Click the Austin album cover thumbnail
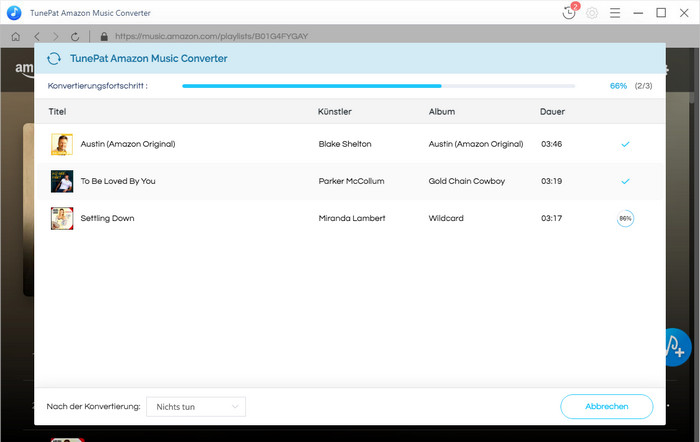Image resolution: width=700 pixels, height=442 pixels. [62, 144]
